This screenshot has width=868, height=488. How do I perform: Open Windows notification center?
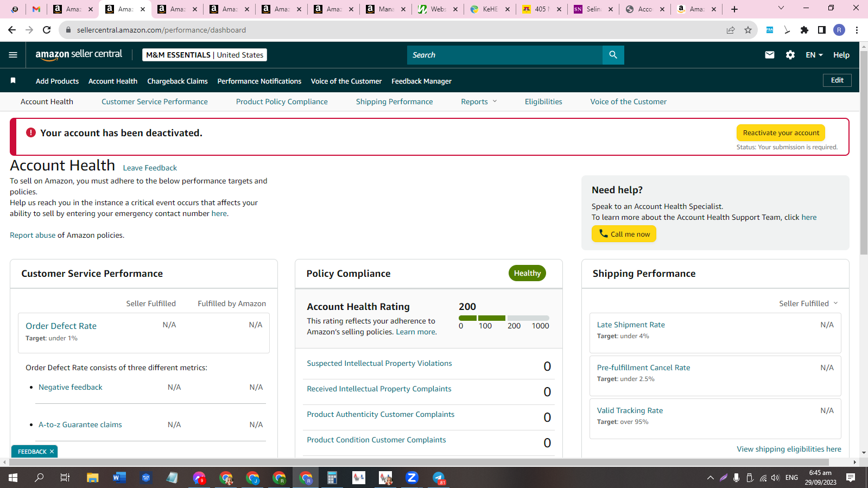pyautogui.click(x=851, y=478)
